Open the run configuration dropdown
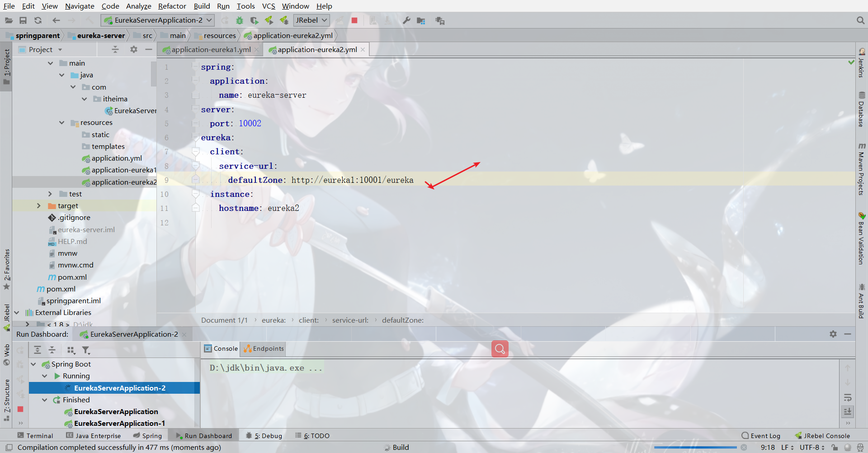 (x=158, y=20)
